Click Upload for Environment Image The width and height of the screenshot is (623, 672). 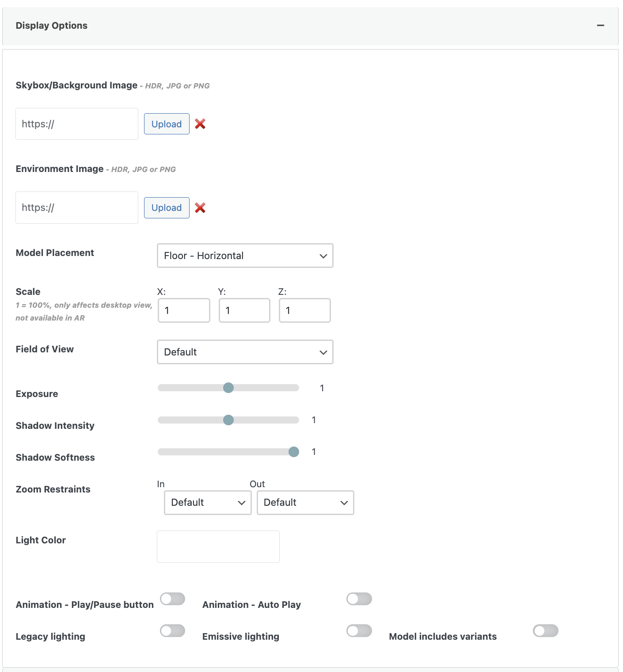click(x=167, y=208)
